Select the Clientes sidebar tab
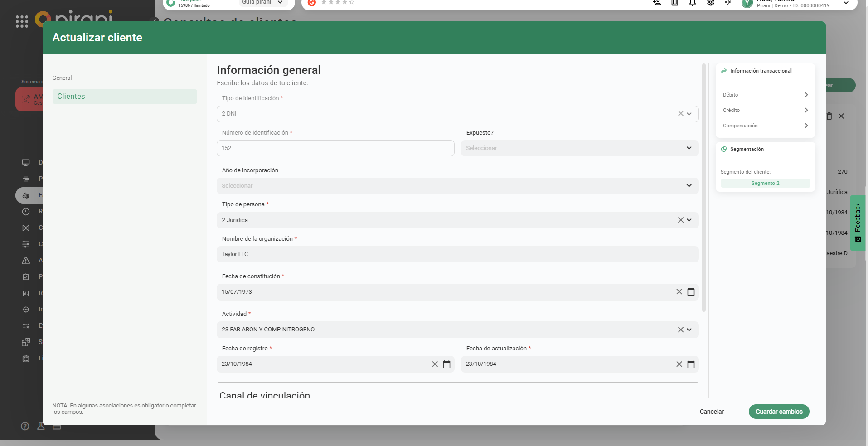Viewport: 868px width, 446px height. [x=125, y=97]
